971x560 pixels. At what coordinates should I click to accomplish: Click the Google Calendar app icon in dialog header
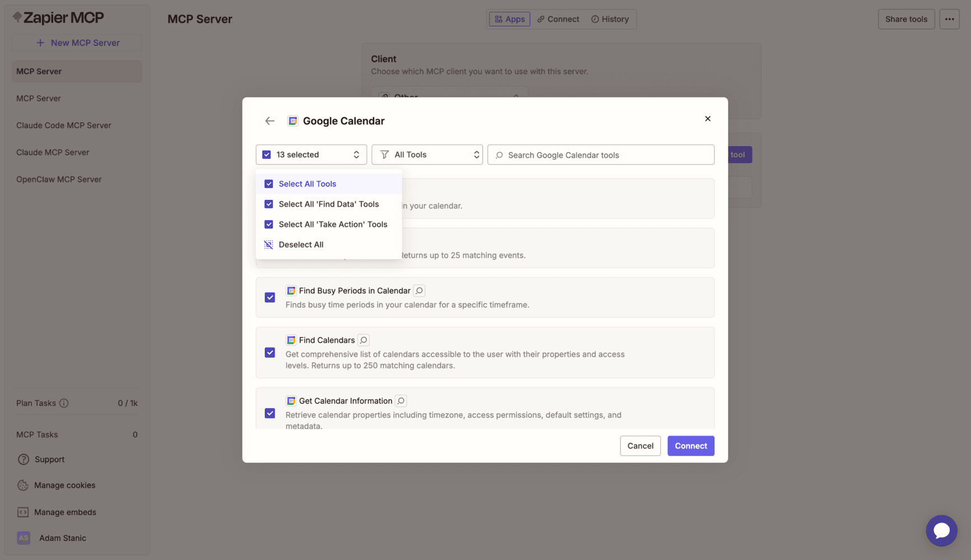(x=292, y=121)
